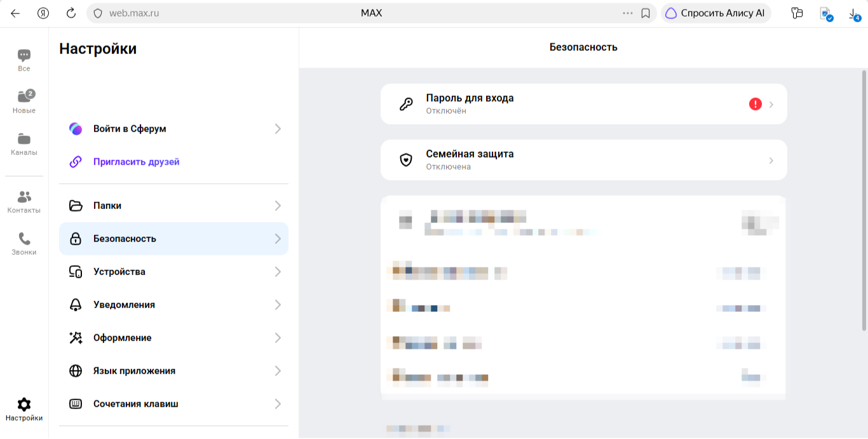
Task: Click the purple link icon beside Пригласить друзей
Action: click(76, 162)
